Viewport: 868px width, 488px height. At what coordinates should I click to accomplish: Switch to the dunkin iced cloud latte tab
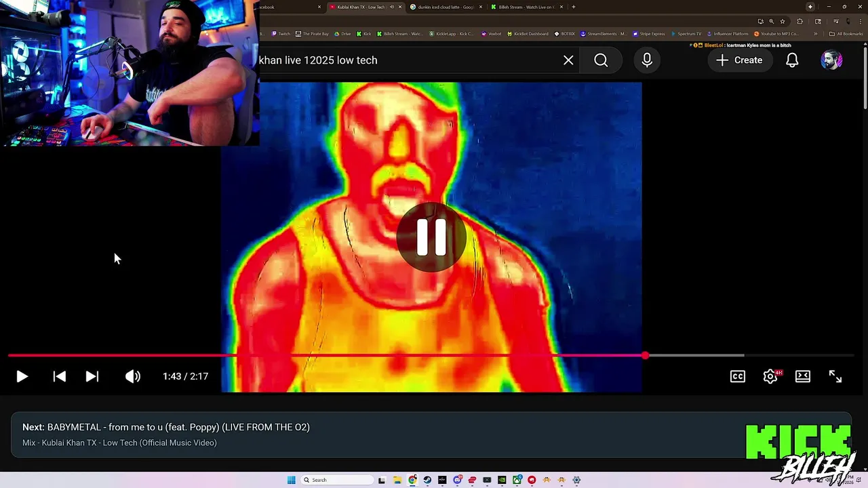pyautogui.click(x=444, y=7)
